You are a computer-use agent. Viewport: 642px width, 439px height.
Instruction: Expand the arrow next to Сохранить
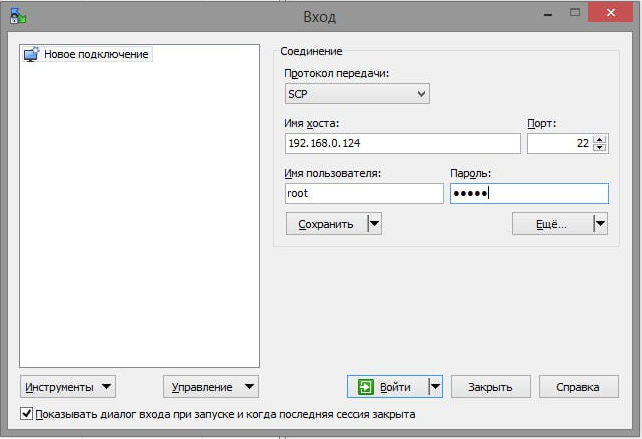(x=375, y=224)
